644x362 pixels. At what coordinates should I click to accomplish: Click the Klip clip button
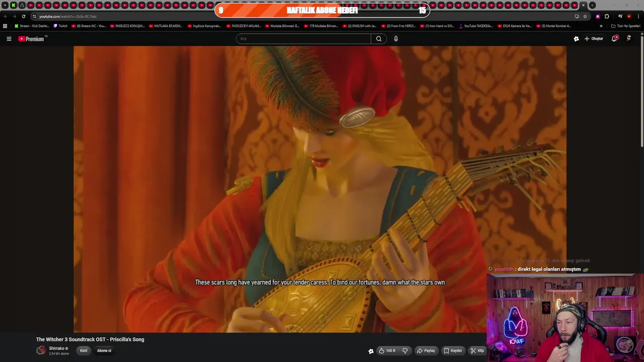point(477,350)
